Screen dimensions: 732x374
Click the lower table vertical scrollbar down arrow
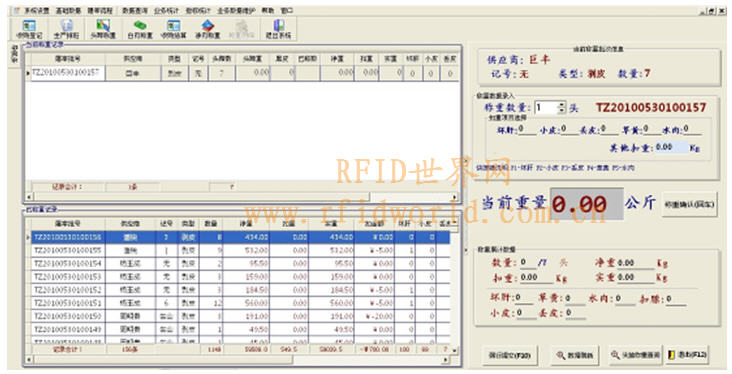click(x=455, y=350)
